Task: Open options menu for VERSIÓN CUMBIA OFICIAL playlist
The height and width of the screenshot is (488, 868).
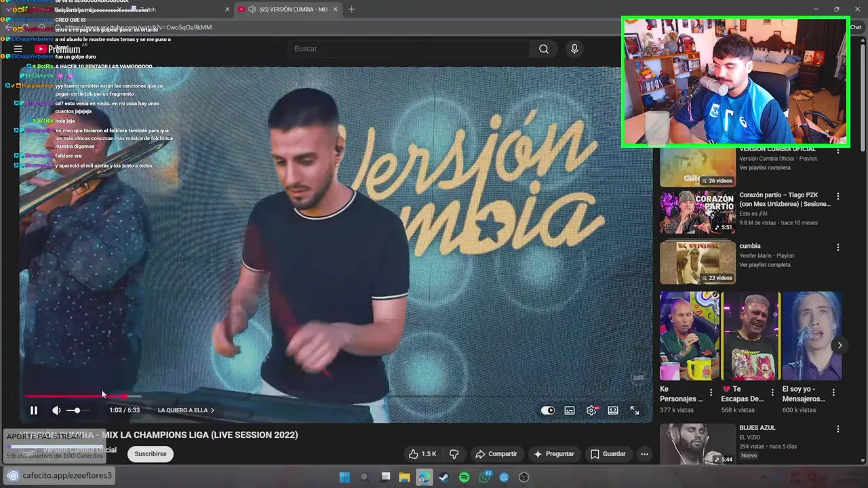Action: point(838,151)
